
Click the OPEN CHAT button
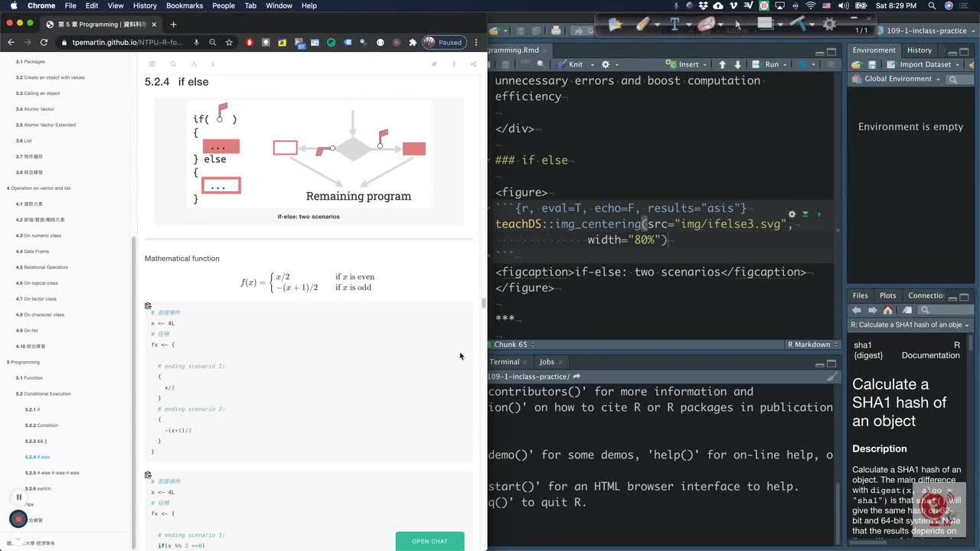[x=430, y=541]
